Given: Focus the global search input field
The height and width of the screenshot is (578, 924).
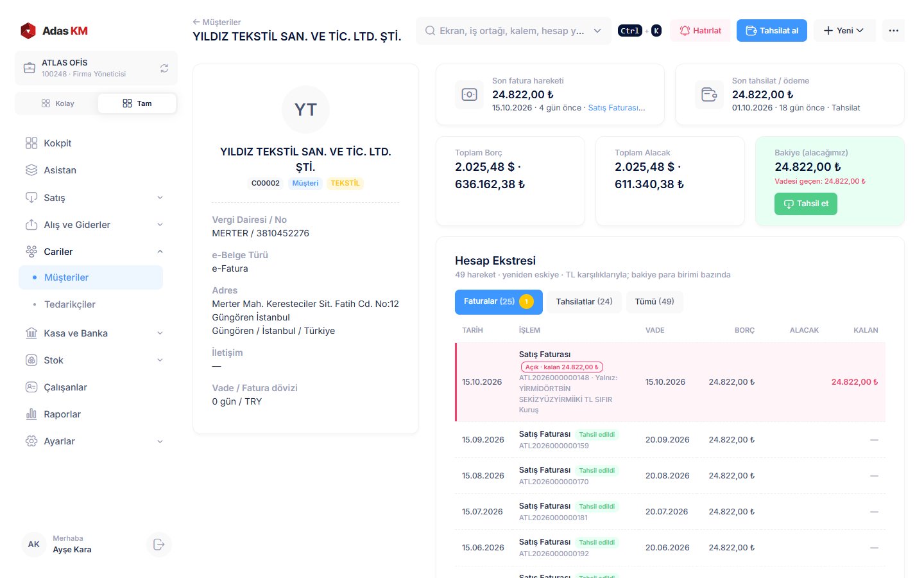Looking at the screenshot, I should [512, 31].
